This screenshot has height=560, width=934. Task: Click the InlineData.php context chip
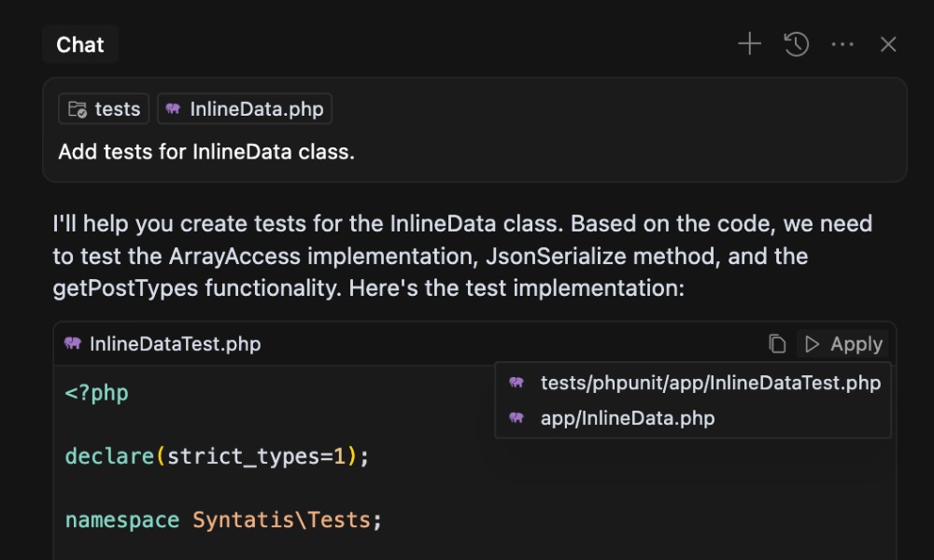tap(244, 109)
